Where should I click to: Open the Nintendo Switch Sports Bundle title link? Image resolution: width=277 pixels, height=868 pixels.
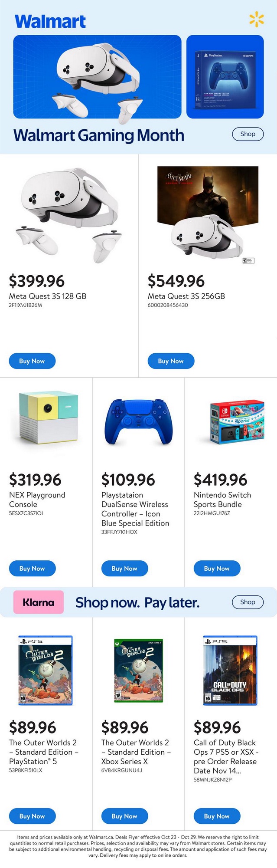point(222,500)
